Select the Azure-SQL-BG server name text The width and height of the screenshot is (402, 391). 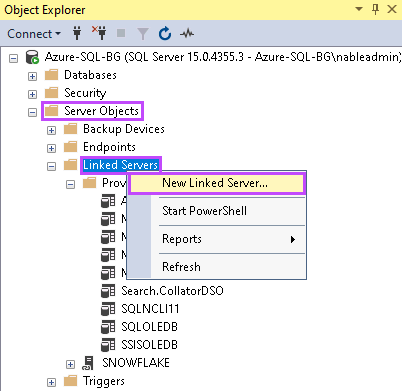(x=222, y=57)
